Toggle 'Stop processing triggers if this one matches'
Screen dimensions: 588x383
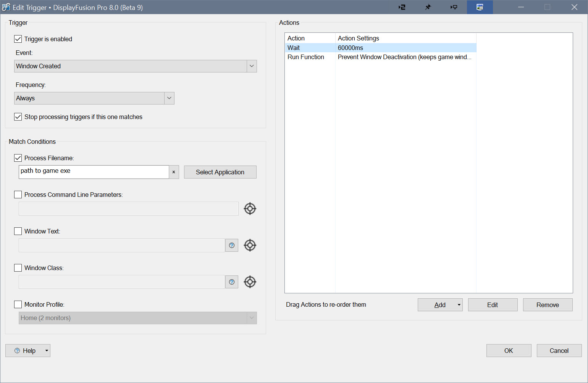pos(18,117)
